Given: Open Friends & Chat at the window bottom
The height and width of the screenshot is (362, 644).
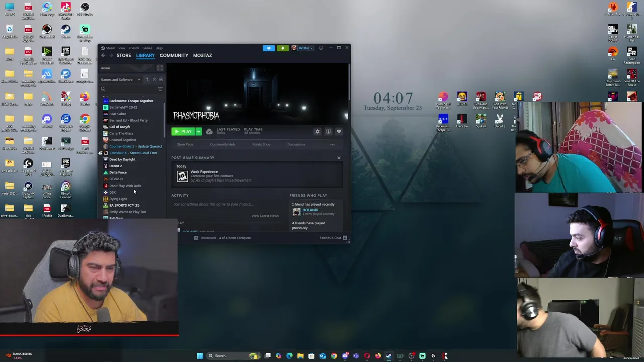Looking at the screenshot, I should pyautogui.click(x=334, y=238).
